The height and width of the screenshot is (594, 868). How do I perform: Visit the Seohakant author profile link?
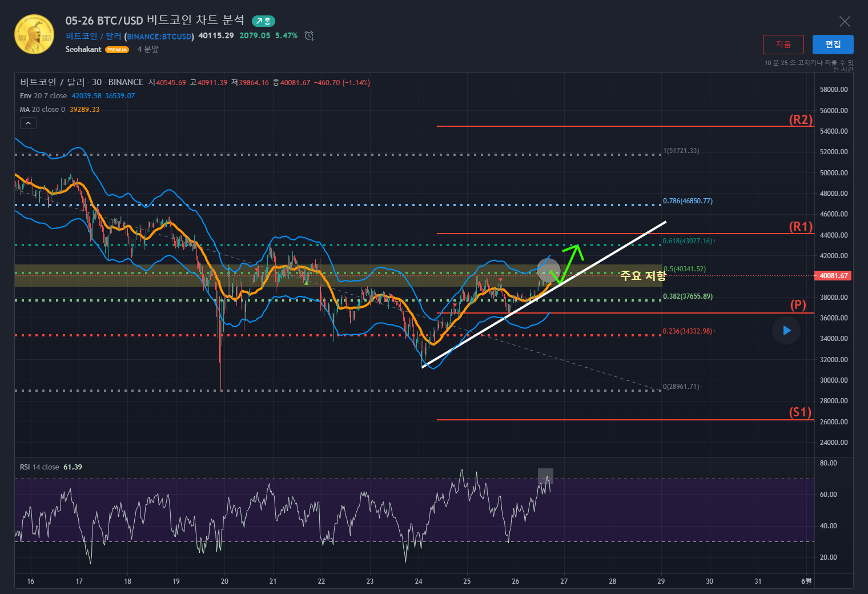click(x=83, y=50)
